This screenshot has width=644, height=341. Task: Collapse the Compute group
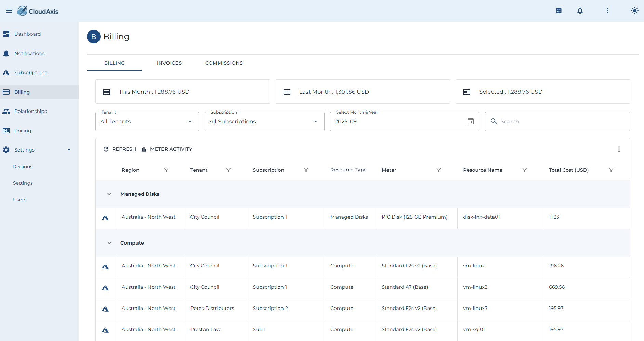coord(109,243)
